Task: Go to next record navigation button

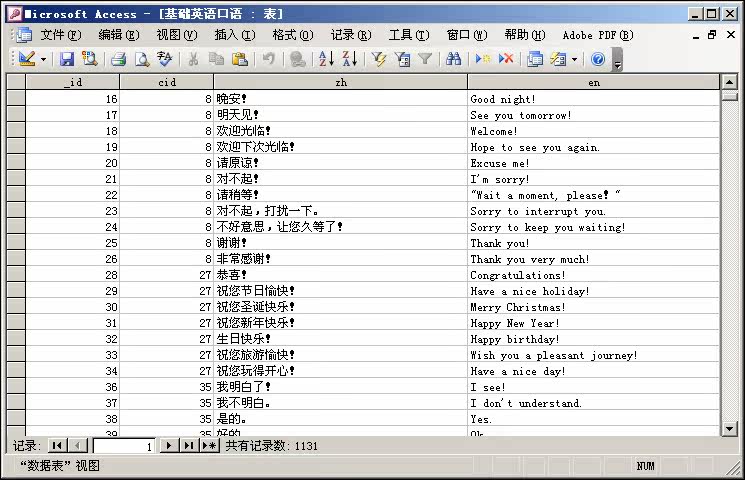Action: pyautogui.click(x=169, y=445)
